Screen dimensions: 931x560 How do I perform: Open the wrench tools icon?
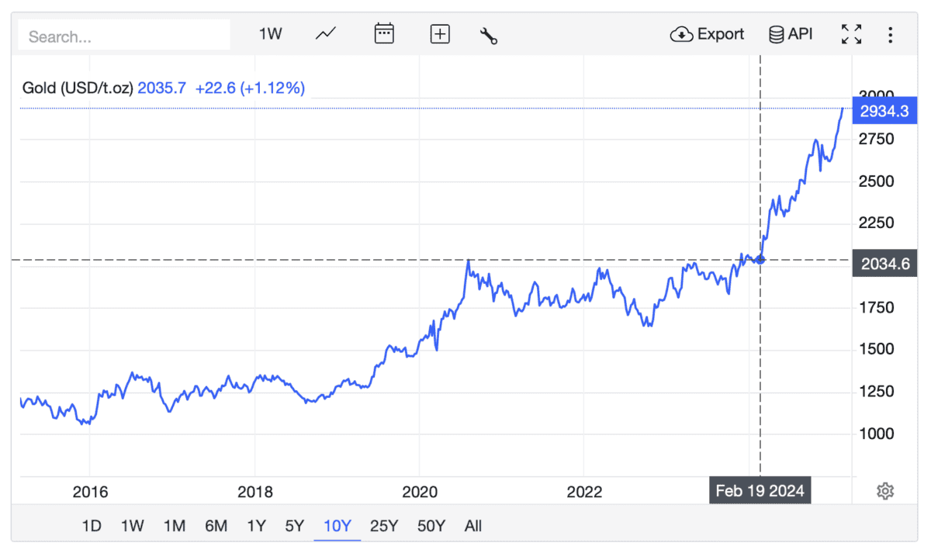click(489, 36)
